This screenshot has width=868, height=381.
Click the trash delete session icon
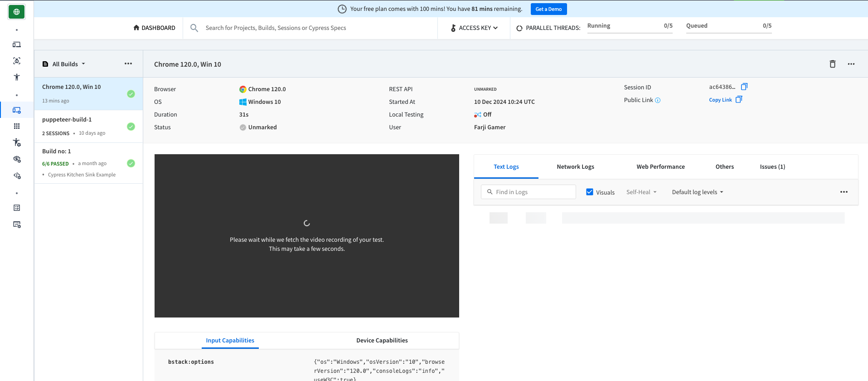[833, 64]
